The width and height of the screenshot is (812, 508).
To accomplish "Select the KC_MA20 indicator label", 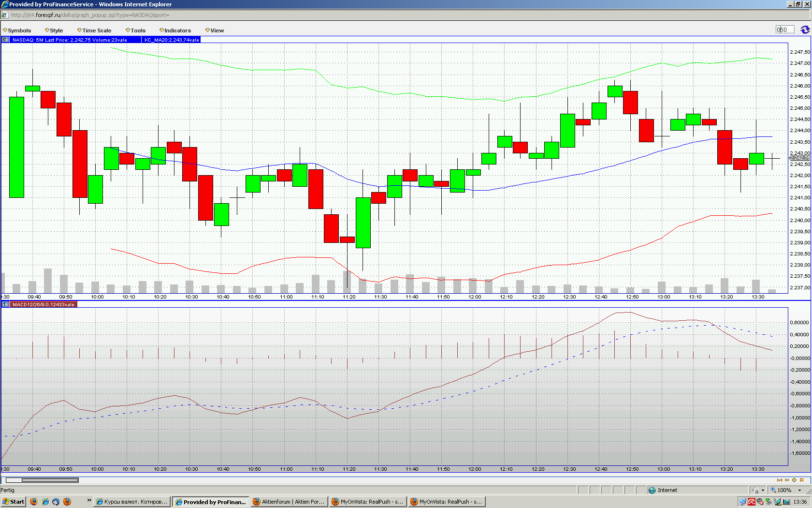I will pyautogui.click(x=172, y=40).
